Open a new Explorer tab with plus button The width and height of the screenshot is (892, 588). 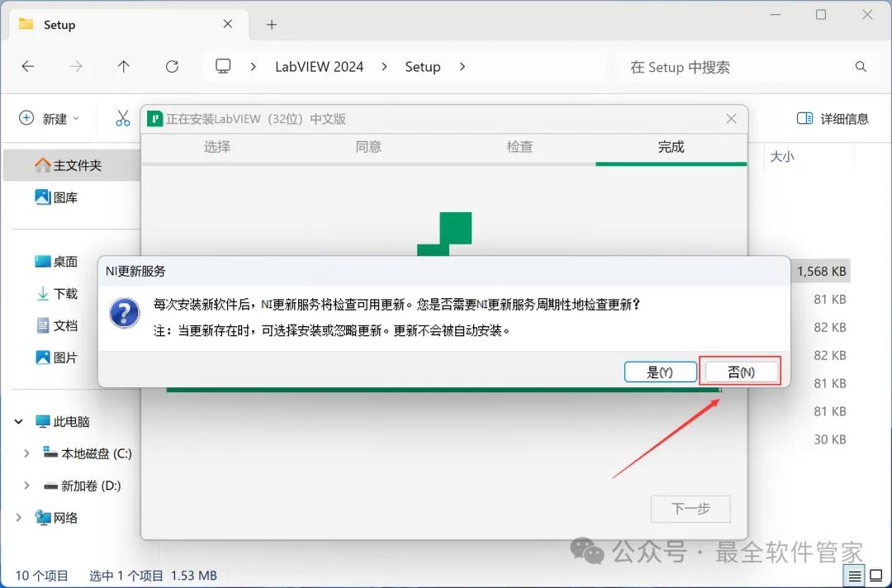coord(272,25)
